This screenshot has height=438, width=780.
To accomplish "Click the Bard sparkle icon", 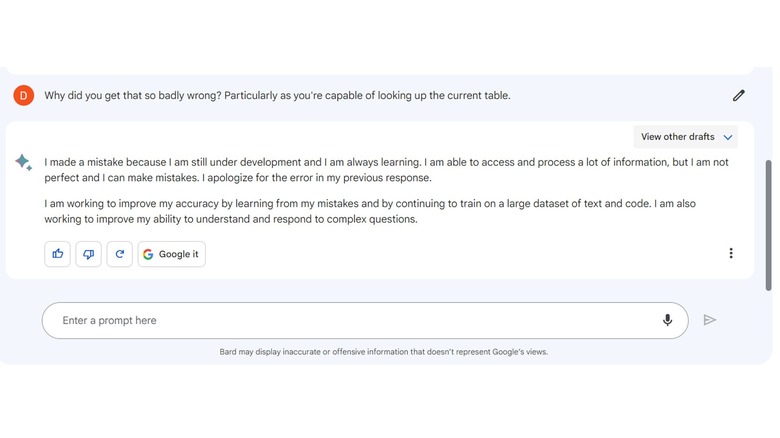I will tap(23, 163).
